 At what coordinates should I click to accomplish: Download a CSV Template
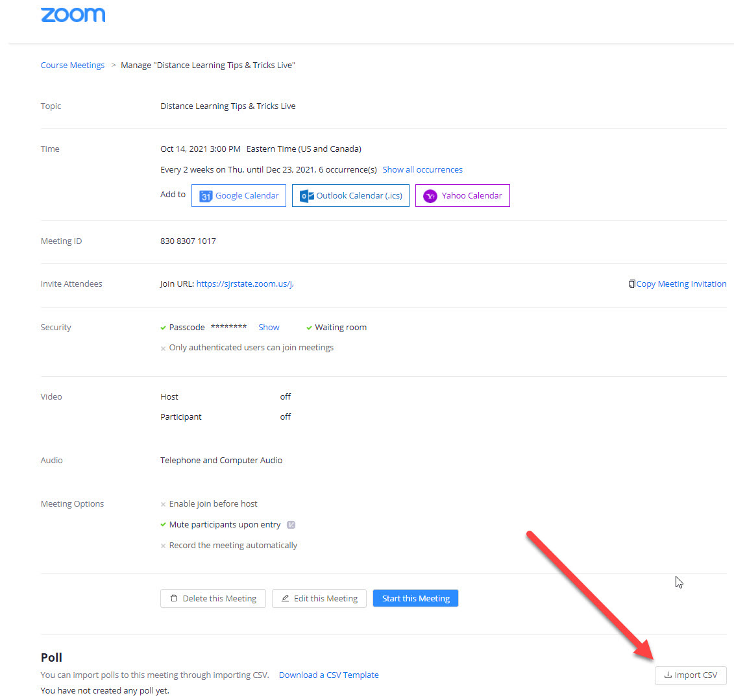(328, 675)
